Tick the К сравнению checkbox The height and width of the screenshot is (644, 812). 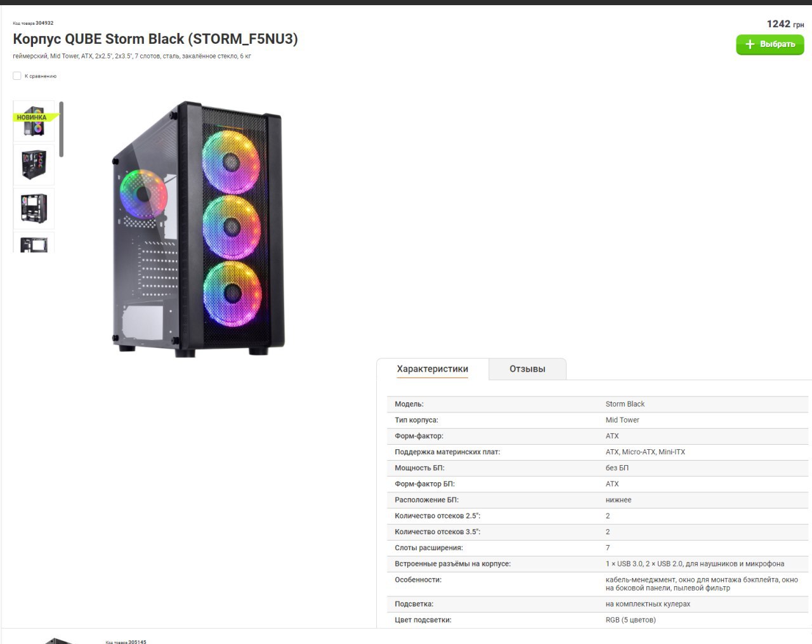pos(17,76)
